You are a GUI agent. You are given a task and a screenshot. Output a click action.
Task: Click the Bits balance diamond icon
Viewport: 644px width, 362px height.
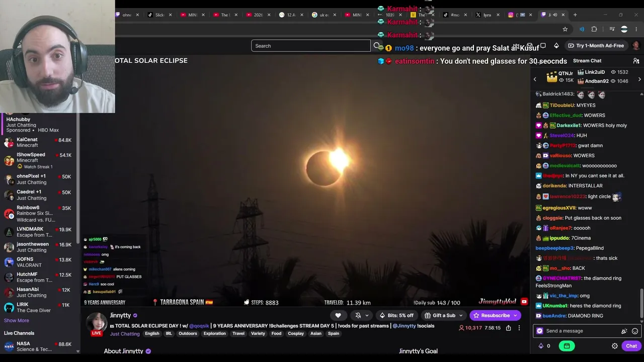coord(541,346)
